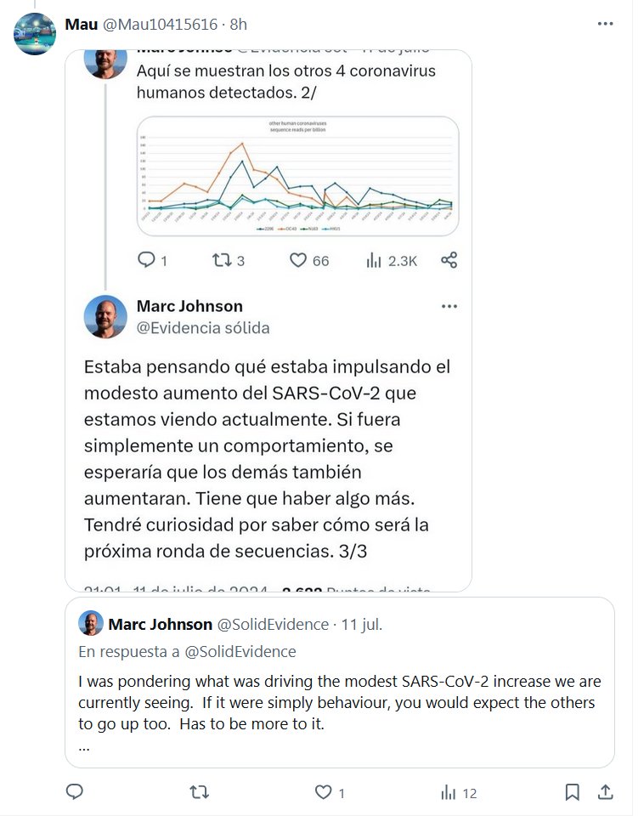Click the coronavirus line chart image
This screenshot has width=644, height=816.
click(x=297, y=176)
